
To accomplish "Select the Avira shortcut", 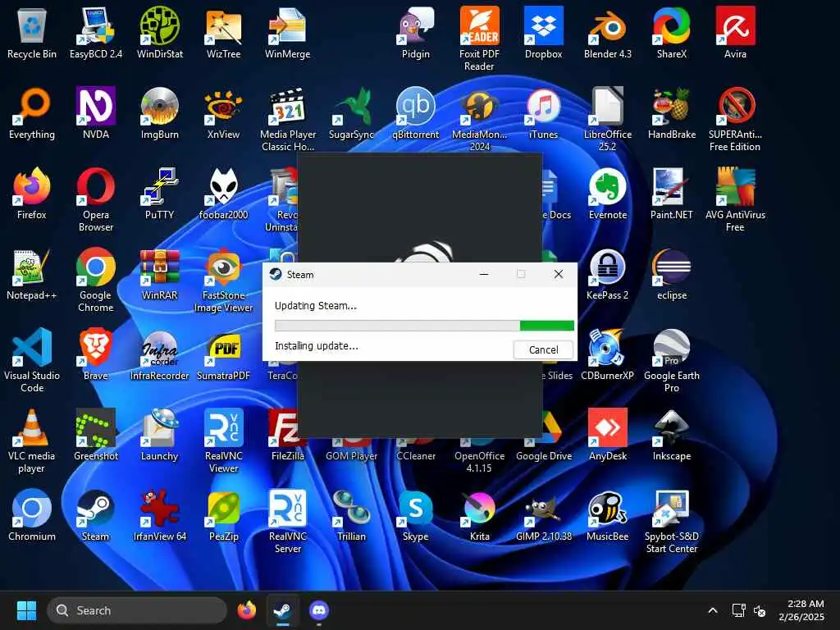I will pyautogui.click(x=736, y=32).
